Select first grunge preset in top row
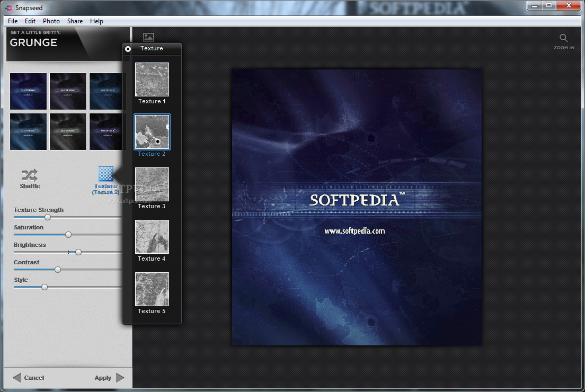This screenshot has width=585, height=392. (x=29, y=92)
